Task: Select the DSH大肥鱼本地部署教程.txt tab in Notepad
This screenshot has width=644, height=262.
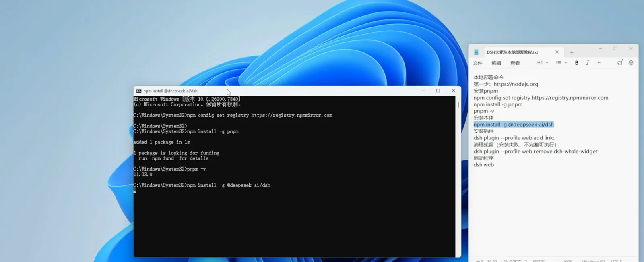Action: click(512, 52)
